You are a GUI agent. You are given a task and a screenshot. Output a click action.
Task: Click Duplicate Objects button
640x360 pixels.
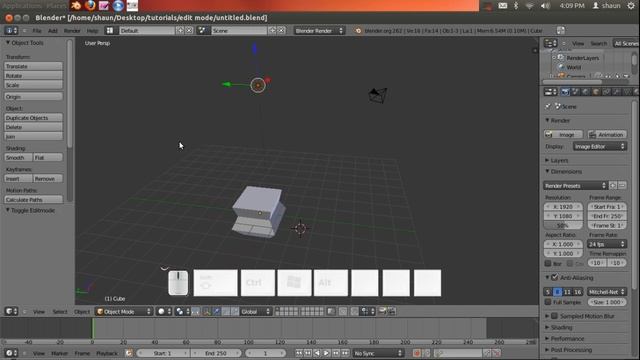33,118
